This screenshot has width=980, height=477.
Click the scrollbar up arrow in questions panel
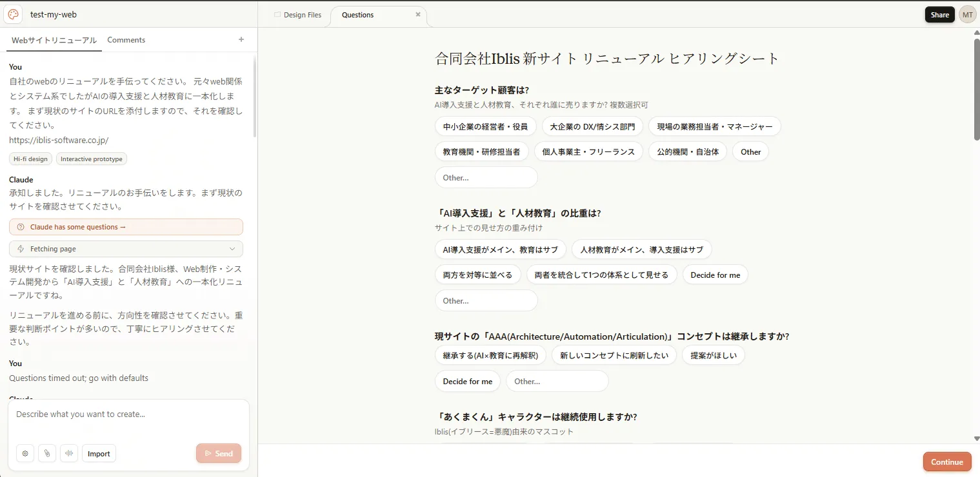coord(976,33)
